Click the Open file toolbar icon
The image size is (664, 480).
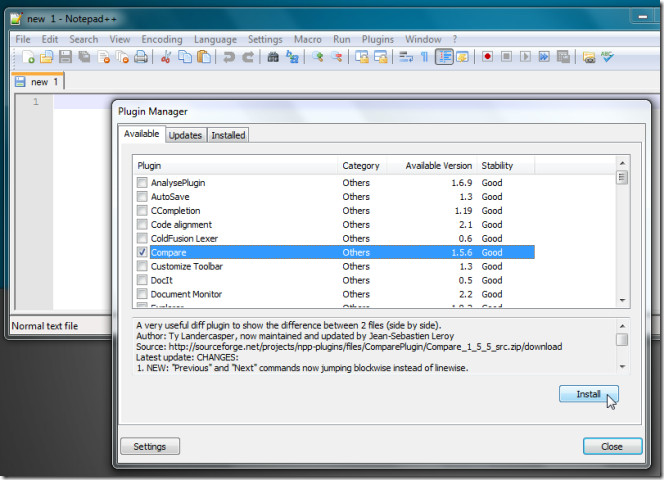click(47, 57)
